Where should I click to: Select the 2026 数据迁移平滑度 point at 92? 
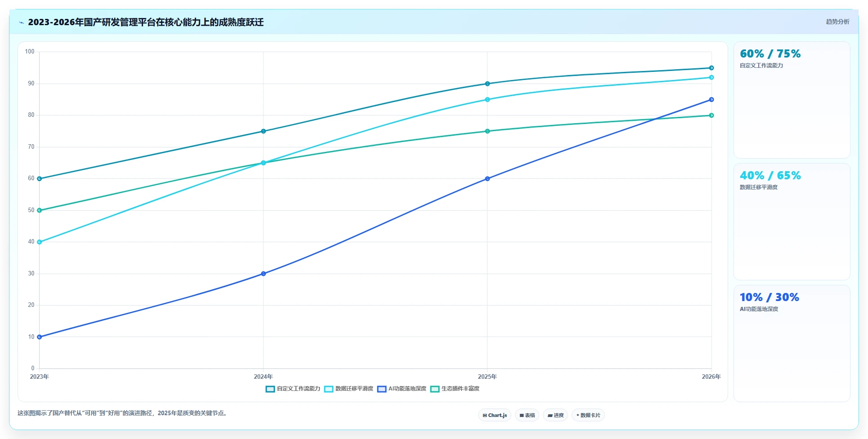click(711, 77)
